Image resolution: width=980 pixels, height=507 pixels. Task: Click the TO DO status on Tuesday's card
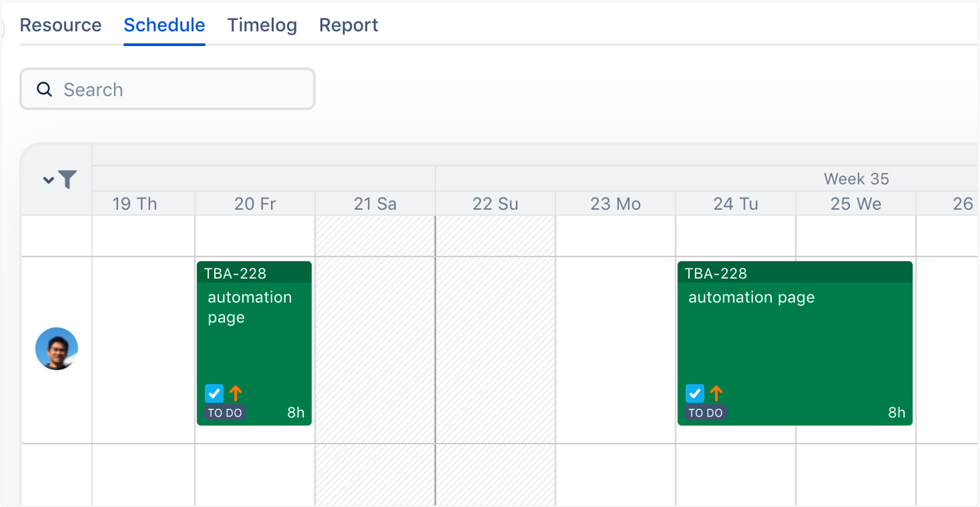click(x=706, y=413)
